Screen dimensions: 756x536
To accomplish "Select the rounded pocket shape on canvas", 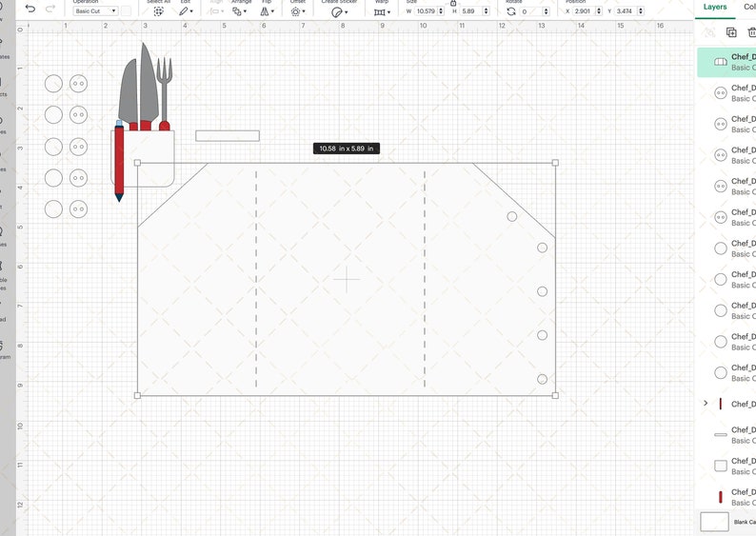I will pyautogui.click(x=149, y=159).
